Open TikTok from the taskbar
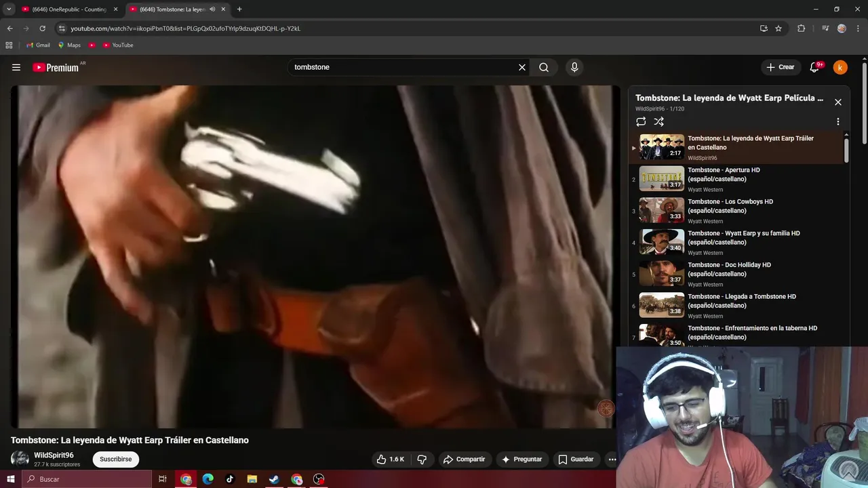The width and height of the screenshot is (868, 488). pos(230,479)
